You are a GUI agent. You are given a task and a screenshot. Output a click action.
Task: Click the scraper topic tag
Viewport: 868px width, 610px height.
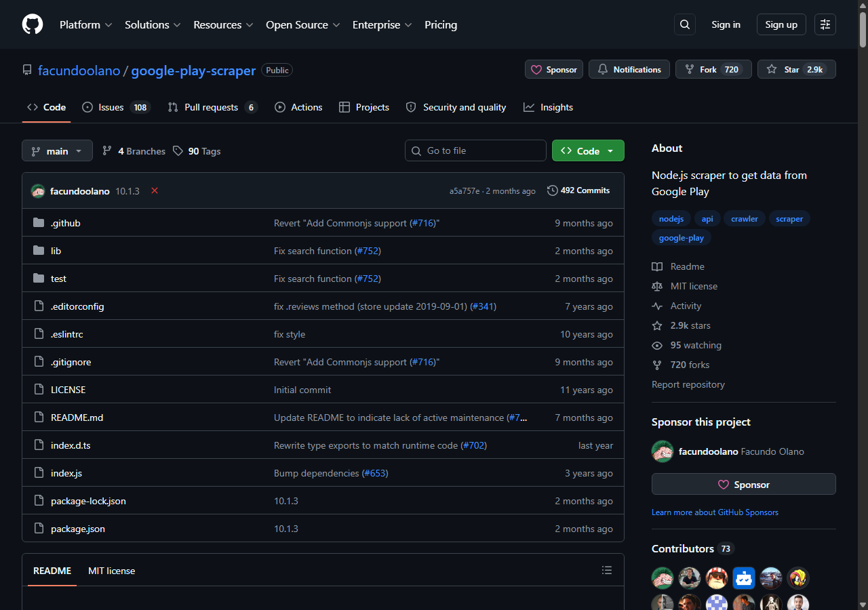(789, 219)
